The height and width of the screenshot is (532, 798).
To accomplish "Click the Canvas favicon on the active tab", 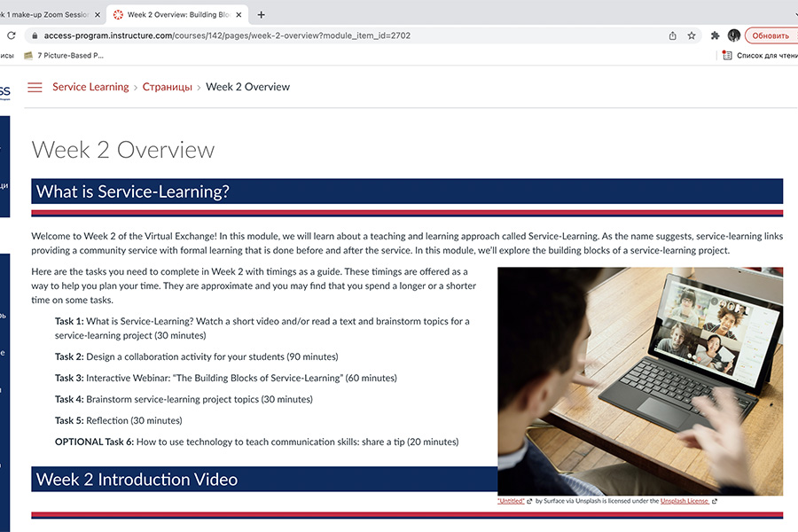I will tap(118, 15).
